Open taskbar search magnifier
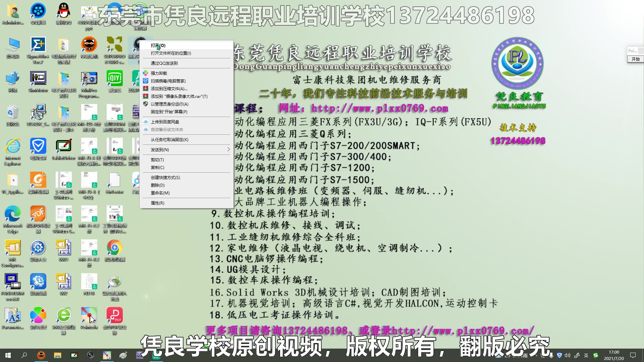This screenshot has width=644, height=362. (24, 355)
